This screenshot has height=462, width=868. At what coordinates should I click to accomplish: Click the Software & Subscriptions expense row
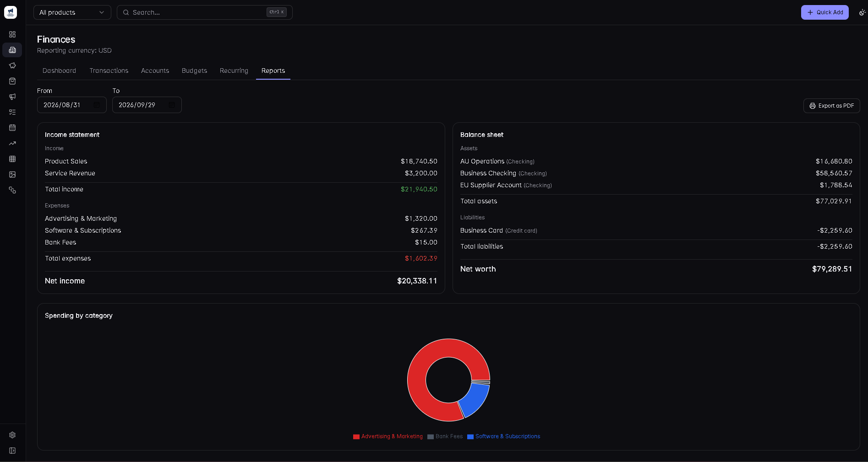pos(241,230)
